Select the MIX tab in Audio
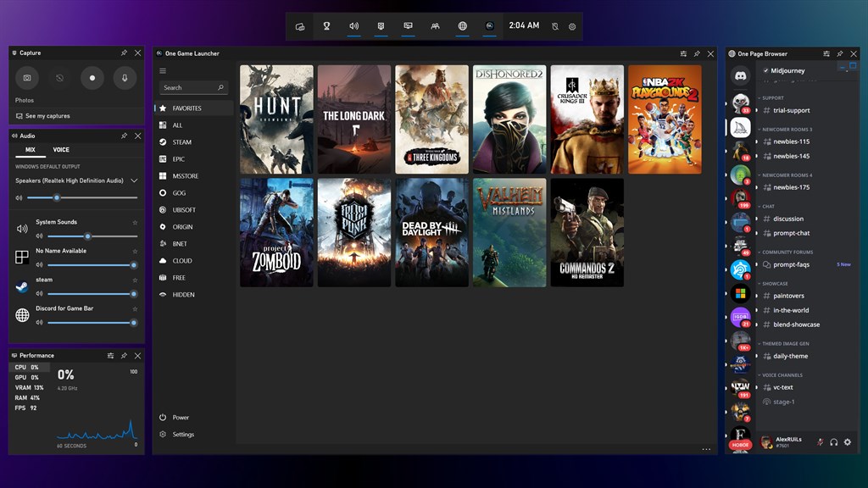Image resolution: width=868 pixels, height=488 pixels. pyautogui.click(x=31, y=150)
